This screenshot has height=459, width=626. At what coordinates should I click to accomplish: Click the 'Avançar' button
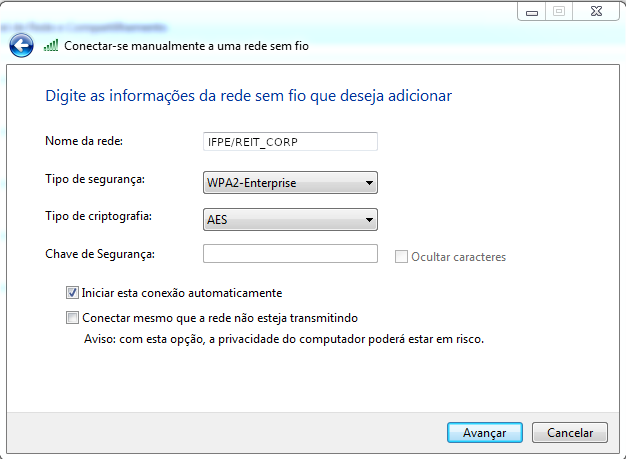point(484,433)
